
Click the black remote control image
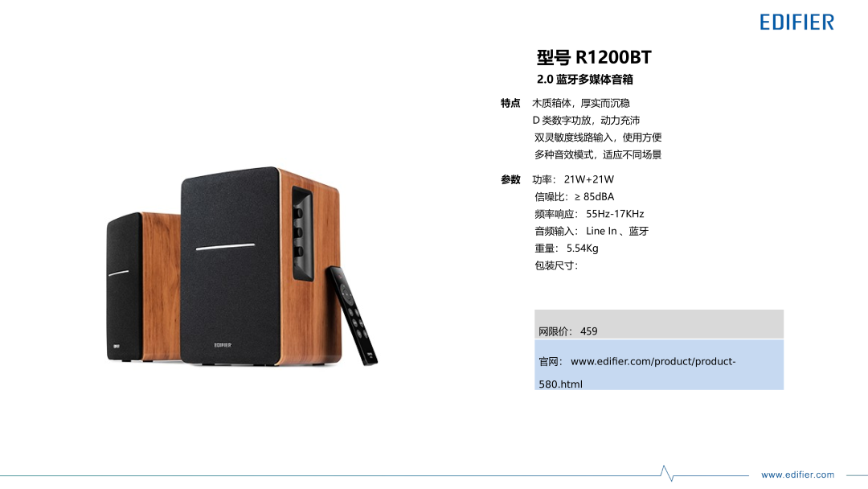[351, 315]
